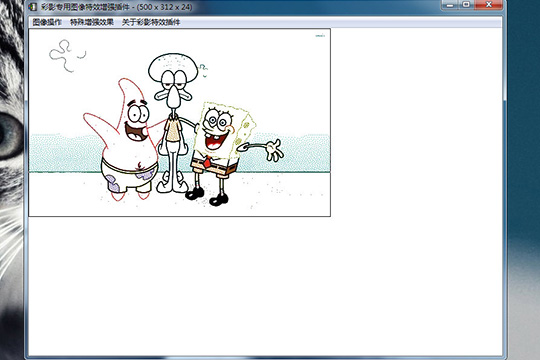
Task: Click the teal sea band behind Patrick
Action: tap(65, 153)
